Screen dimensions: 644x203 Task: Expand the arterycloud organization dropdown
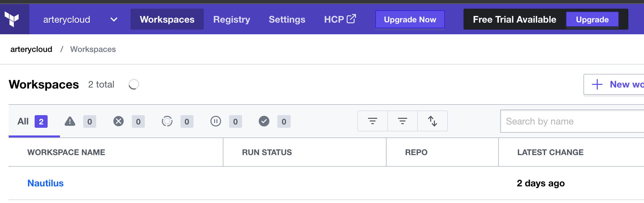[x=114, y=20]
